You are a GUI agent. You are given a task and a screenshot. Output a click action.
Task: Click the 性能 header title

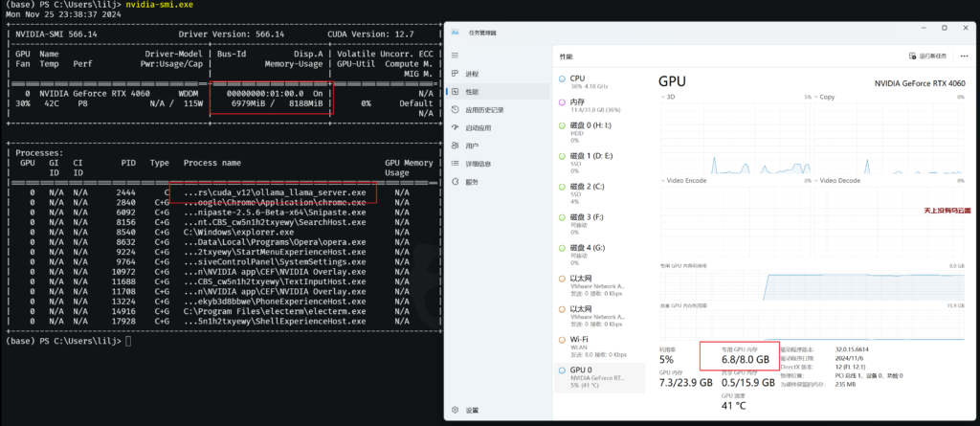(x=566, y=56)
